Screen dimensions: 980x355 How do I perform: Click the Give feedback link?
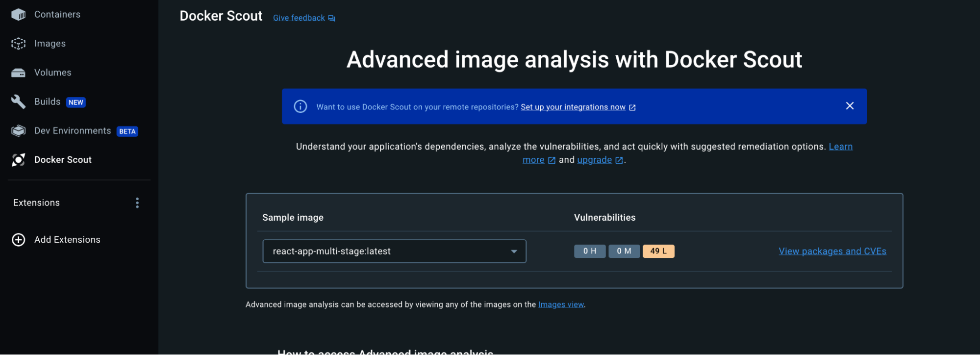coord(299,18)
